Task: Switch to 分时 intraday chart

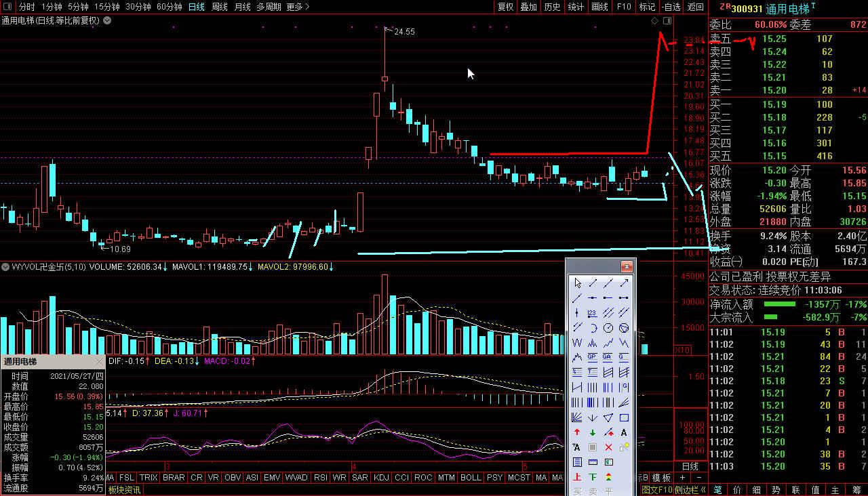Action: (26, 7)
